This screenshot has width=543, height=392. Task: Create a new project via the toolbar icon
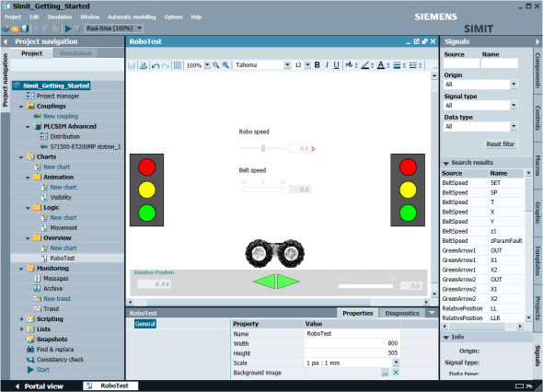tap(6, 29)
